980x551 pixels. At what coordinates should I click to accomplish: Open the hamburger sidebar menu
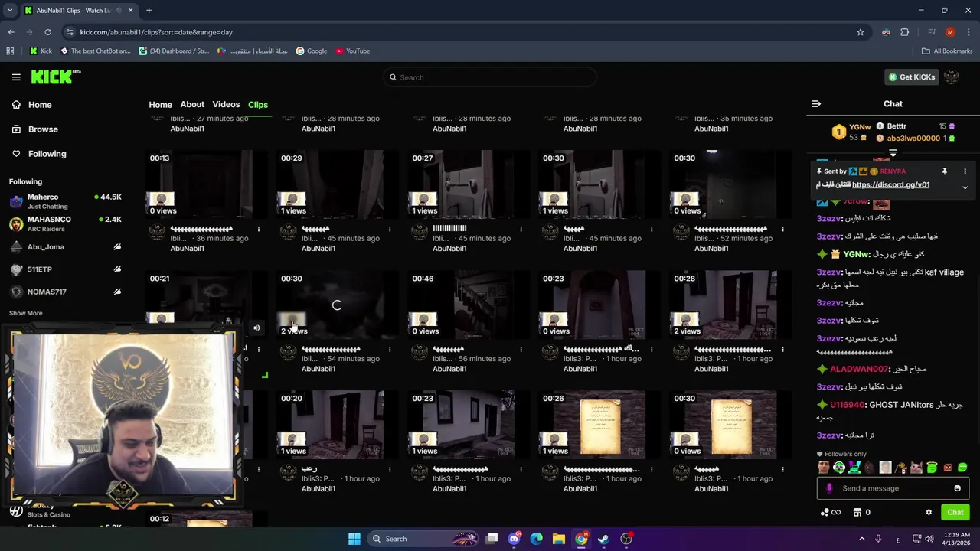[16, 77]
